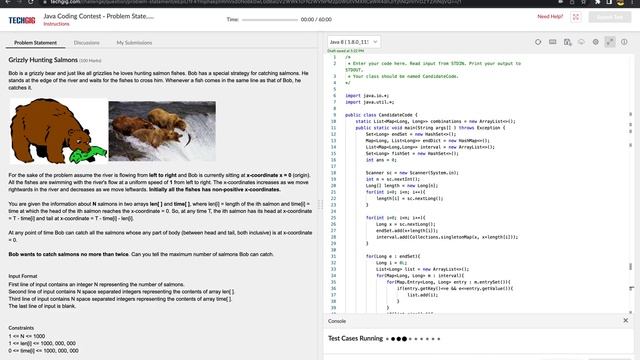This screenshot has width=640, height=360.
Task: Click the 'Input Format' heading text
Action: pos(23,276)
